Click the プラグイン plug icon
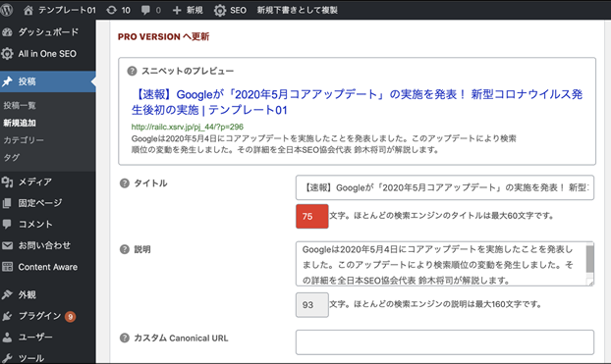 pyautogui.click(x=7, y=316)
